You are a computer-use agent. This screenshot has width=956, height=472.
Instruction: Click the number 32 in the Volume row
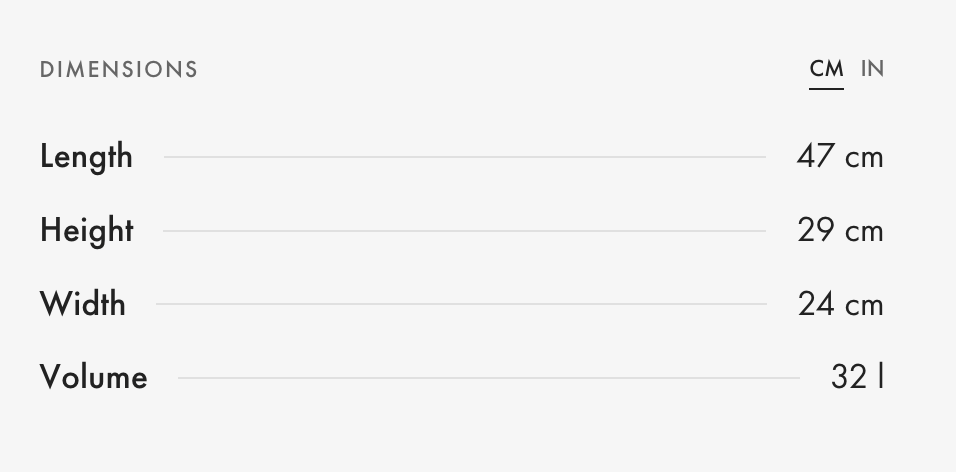pyautogui.click(x=849, y=377)
